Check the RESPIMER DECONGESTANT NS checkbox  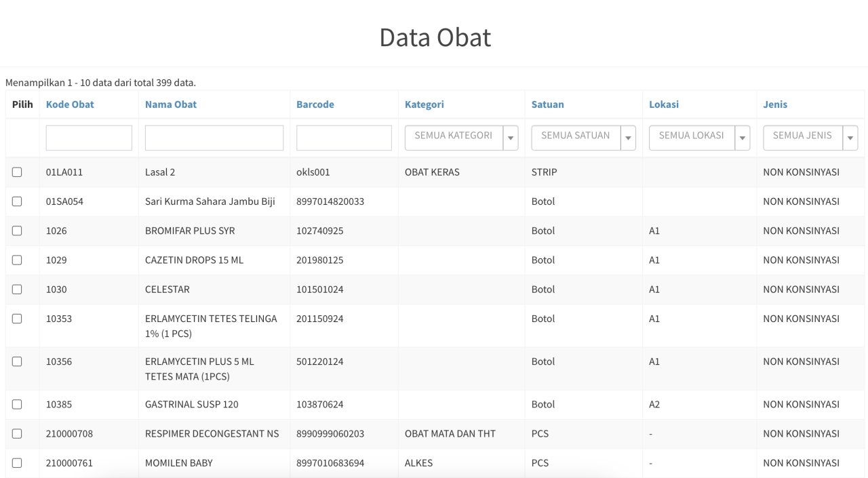point(17,434)
